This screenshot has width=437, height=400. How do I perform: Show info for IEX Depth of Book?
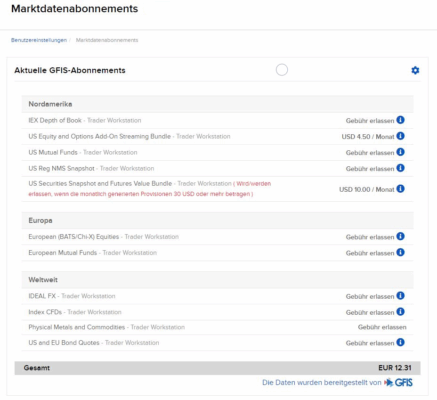400,120
